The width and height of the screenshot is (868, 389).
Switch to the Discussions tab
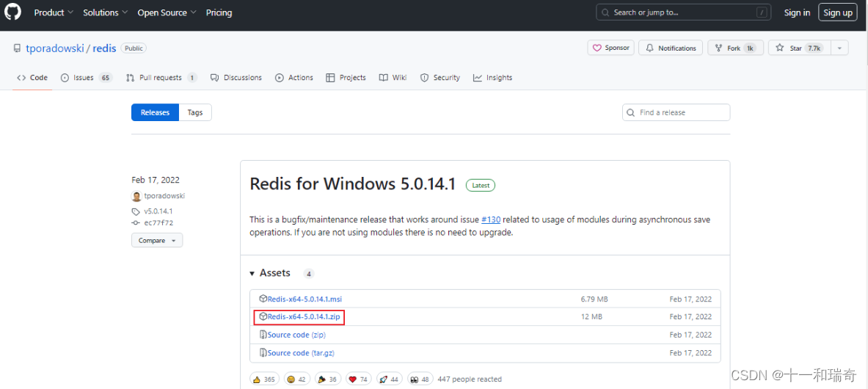(x=236, y=78)
